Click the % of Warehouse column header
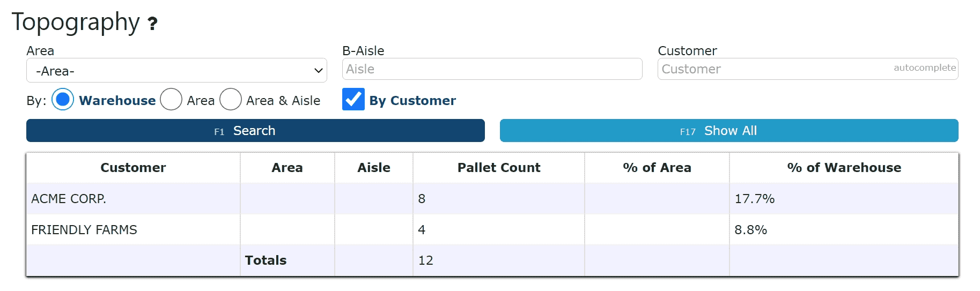This screenshot has height=291, width=980. (x=843, y=168)
